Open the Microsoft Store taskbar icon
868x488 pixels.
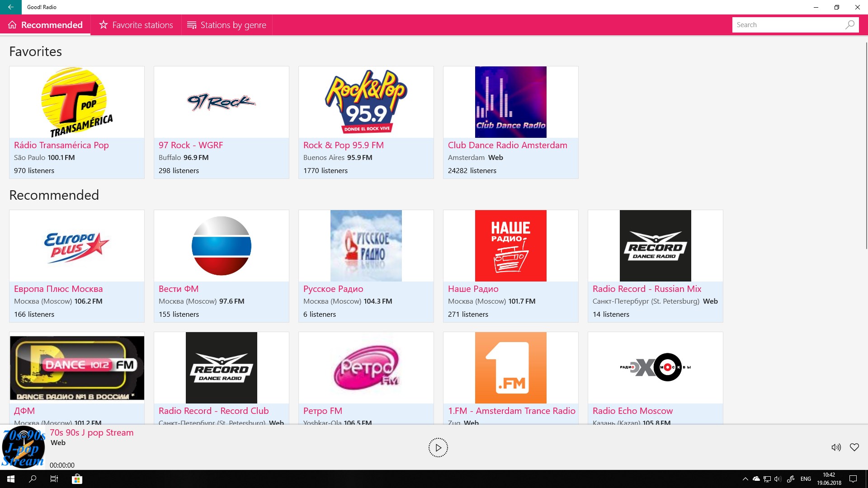tap(77, 479)
